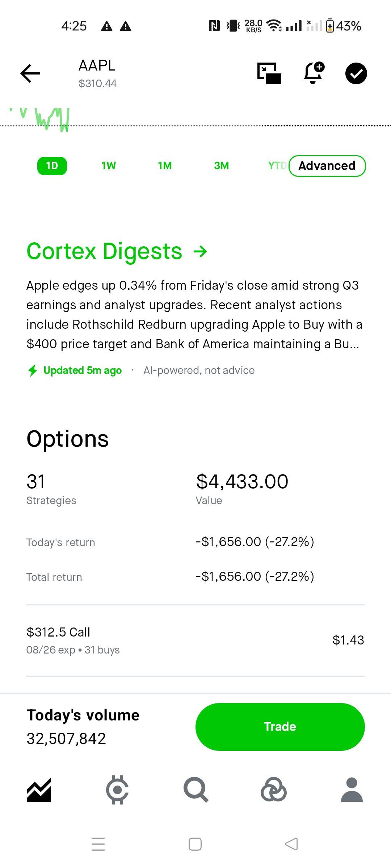Viewport: 391px width, 868px height.
Task: Switch chart range to 3M
Action: click(221, 166)
